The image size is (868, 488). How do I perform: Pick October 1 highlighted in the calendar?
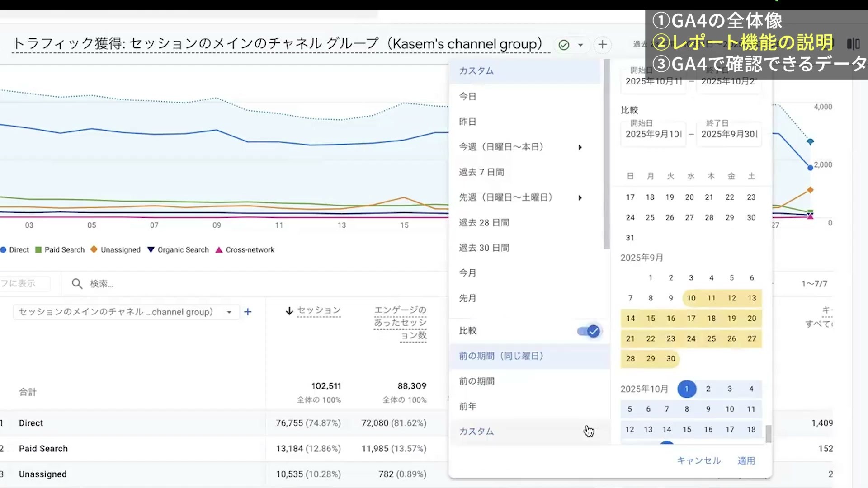[x=687, y=389]
